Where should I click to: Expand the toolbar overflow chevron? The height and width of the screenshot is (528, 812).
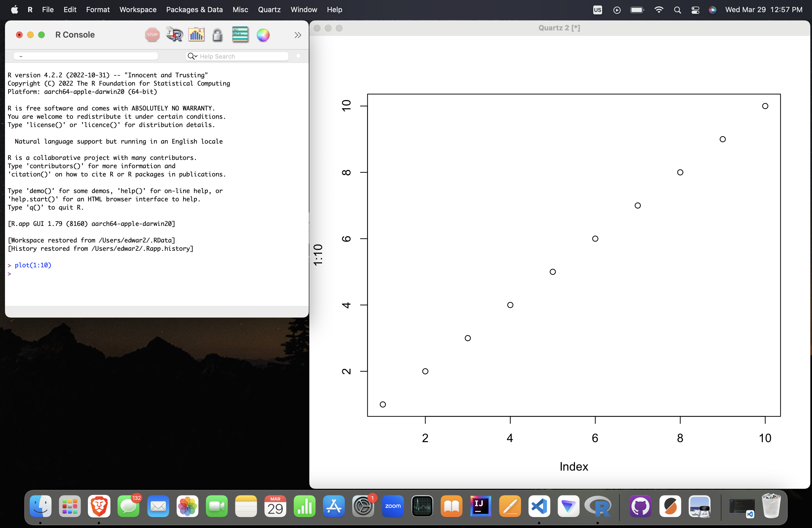point(297,35)
